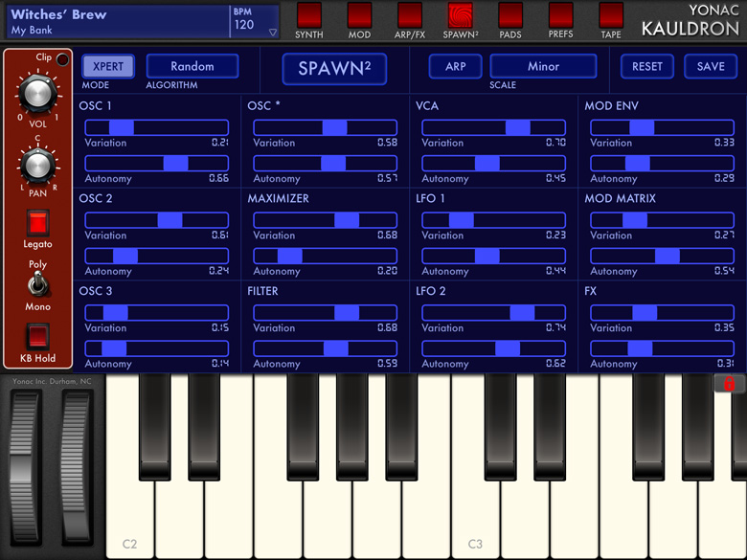Toggle the Legato red button
The height and width of the screenshot is (560, 747).
37,223
